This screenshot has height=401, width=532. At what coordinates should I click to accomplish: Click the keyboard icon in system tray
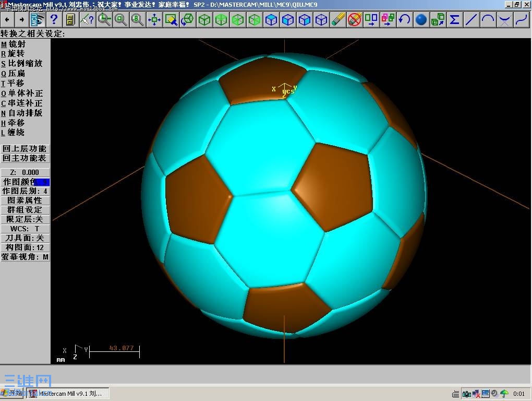coord(456,394)
